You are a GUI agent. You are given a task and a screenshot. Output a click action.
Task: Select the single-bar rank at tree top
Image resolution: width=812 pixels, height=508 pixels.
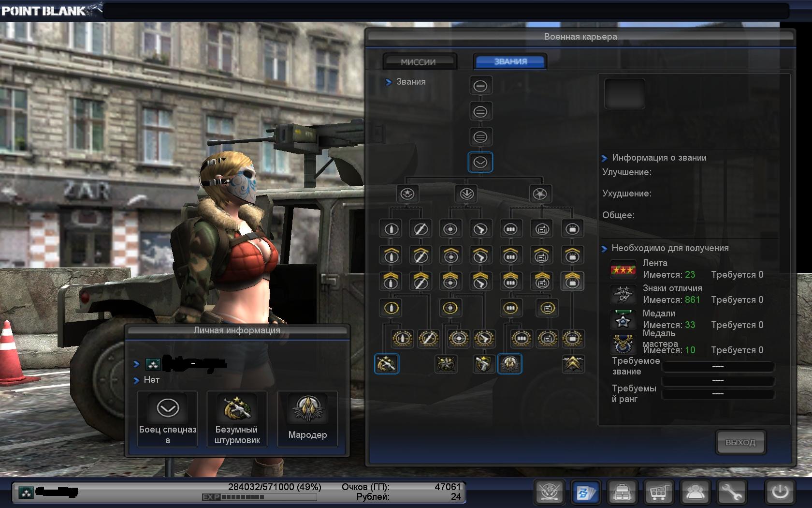480,86
